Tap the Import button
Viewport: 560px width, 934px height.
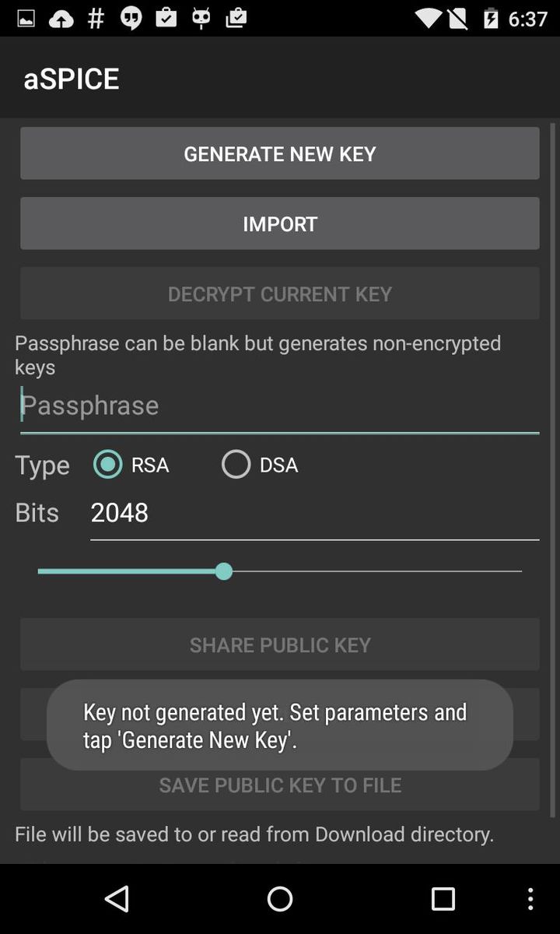[x=280, y=223]
